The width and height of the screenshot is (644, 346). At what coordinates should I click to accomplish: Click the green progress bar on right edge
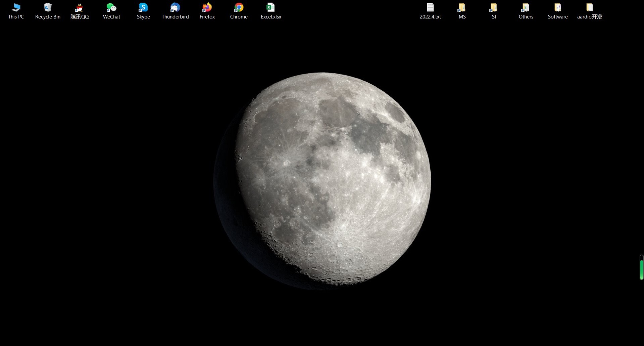[641, 267]
